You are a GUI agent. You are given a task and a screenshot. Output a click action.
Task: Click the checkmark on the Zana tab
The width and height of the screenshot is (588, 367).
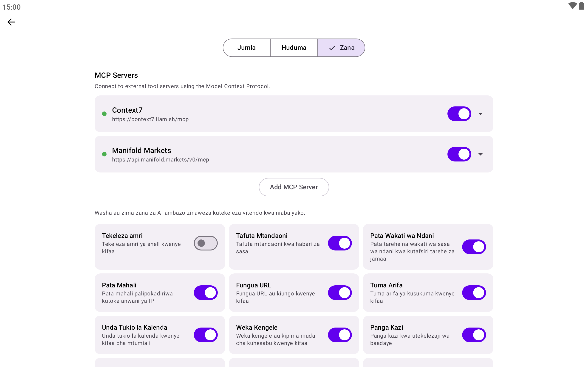point(332,48)
